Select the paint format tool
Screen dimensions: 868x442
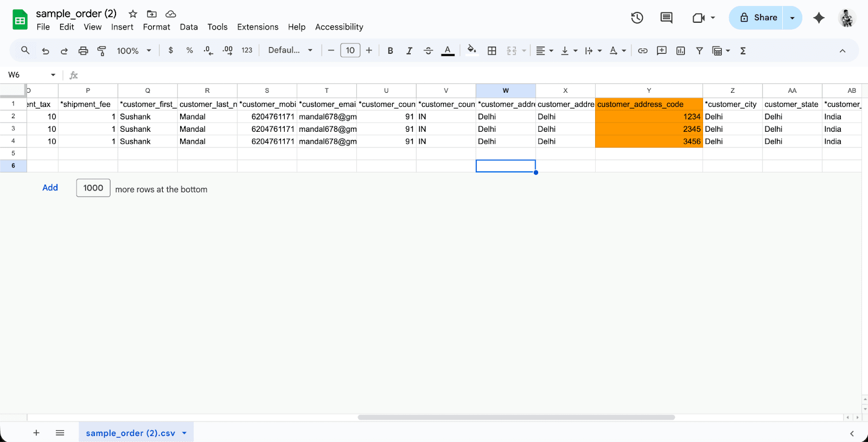pos(101,51)
